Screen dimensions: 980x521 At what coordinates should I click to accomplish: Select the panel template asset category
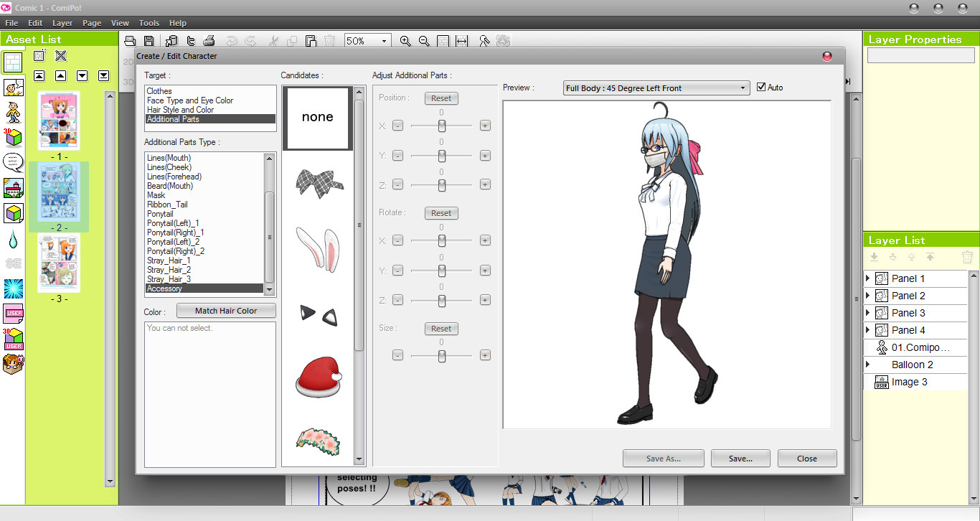[12, 62]
